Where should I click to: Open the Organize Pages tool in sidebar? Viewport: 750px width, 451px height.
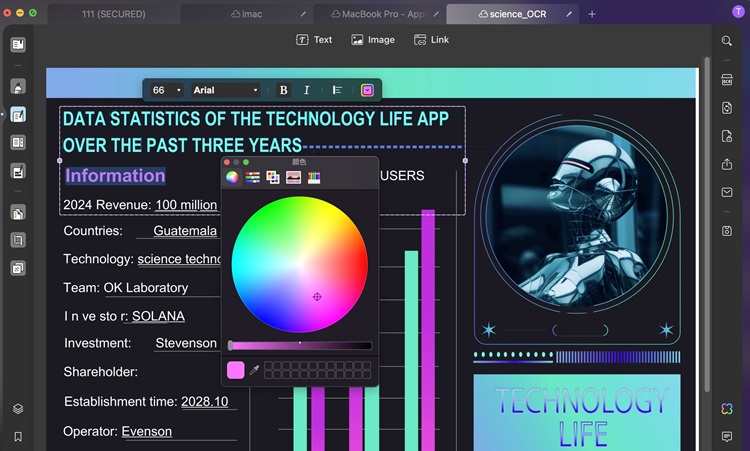pyautogui.click(x=18, y=143)
